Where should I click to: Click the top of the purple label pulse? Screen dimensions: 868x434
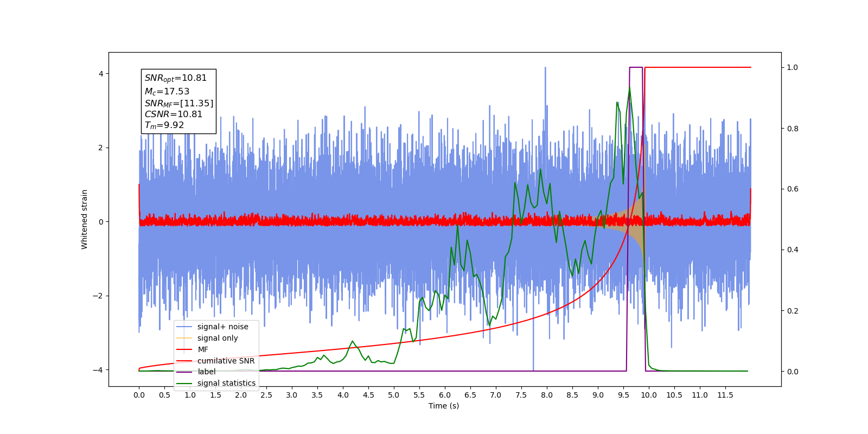[x=636, y=67]
